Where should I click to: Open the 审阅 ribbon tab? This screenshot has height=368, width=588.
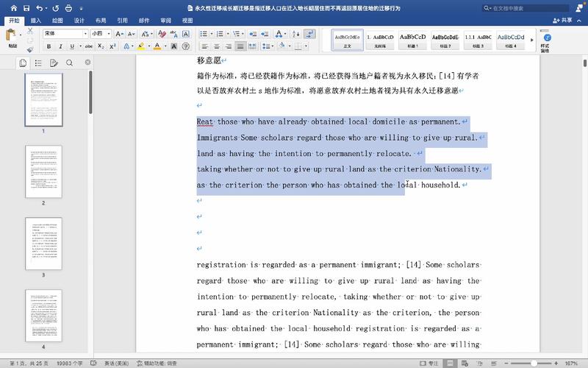(x=166, y=21)
